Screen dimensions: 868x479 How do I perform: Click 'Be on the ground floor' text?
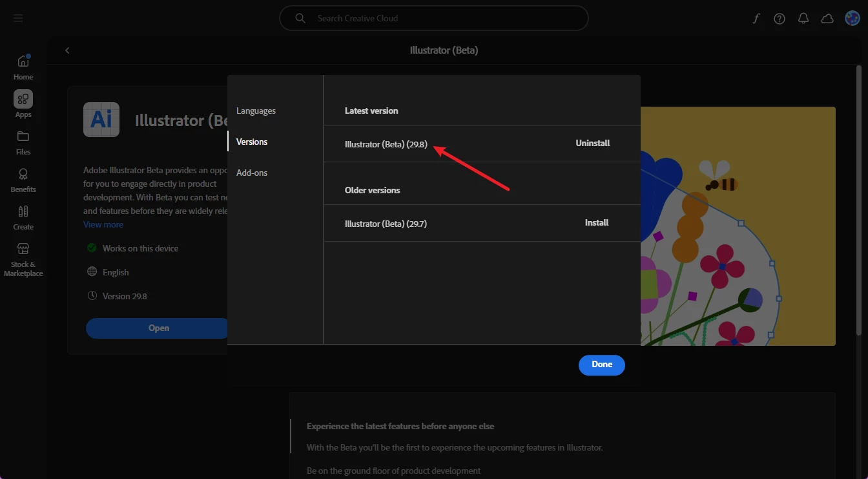coord(394,471)
